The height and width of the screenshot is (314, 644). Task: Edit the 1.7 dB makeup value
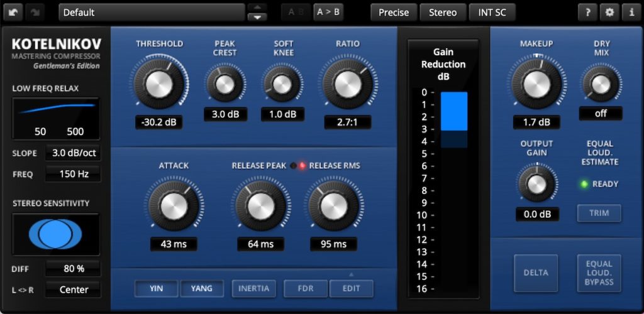pyautogui.click(x=536, y=122)
